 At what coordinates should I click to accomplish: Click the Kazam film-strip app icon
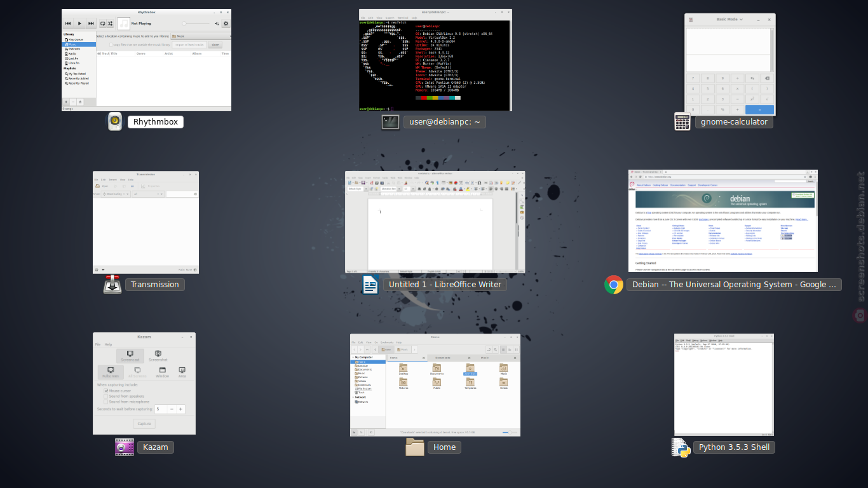125,447
